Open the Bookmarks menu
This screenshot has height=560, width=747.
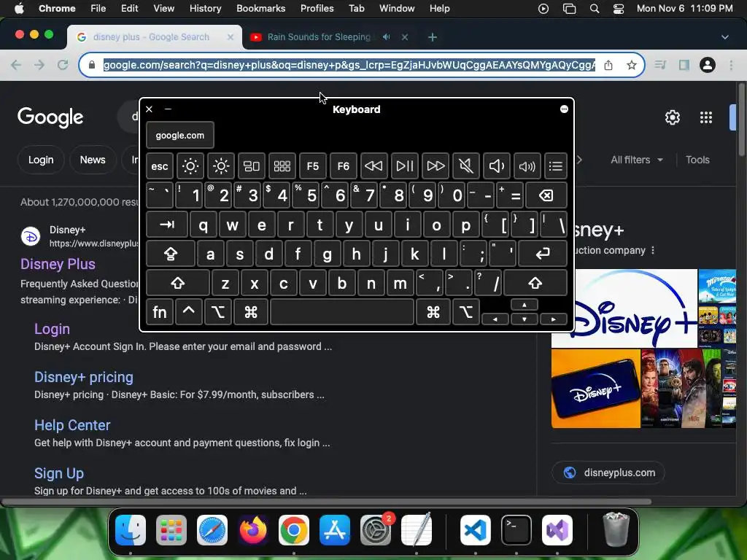click(x=260, y=9)
